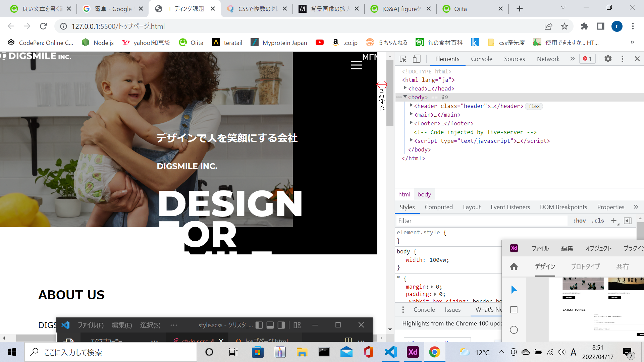Toggle the Chrome side panel icon

[601, 26]
